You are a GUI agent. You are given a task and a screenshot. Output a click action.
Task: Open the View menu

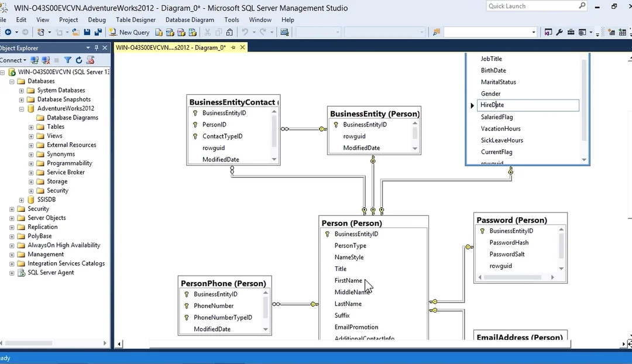tap(43, 19)
